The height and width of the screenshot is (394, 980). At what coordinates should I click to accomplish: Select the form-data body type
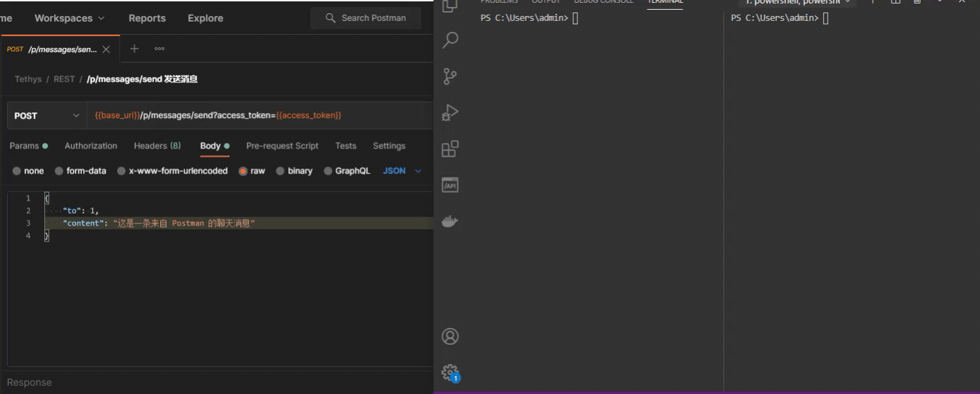(80, 171)
